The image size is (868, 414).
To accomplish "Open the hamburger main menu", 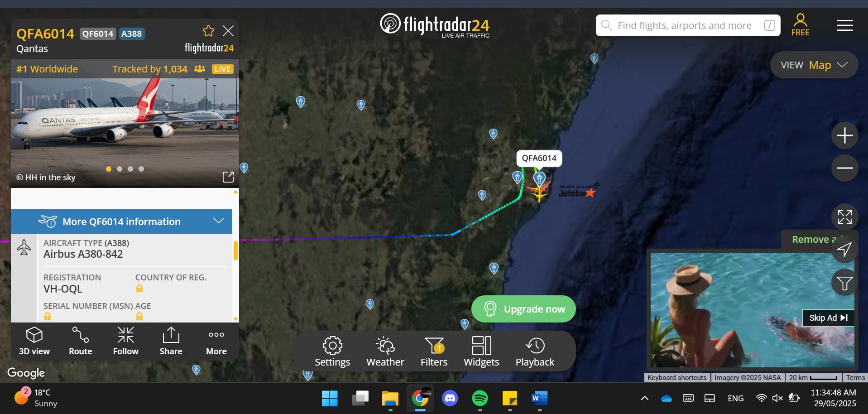I will pyautogui.click(x=844, y=25).
